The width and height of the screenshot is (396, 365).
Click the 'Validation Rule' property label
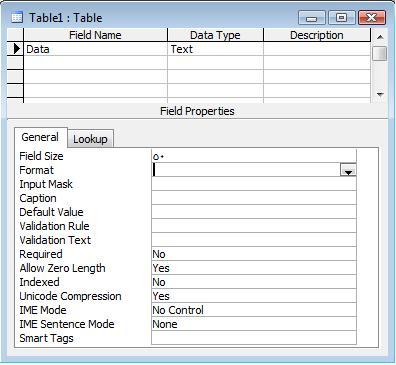click(54, 226)
